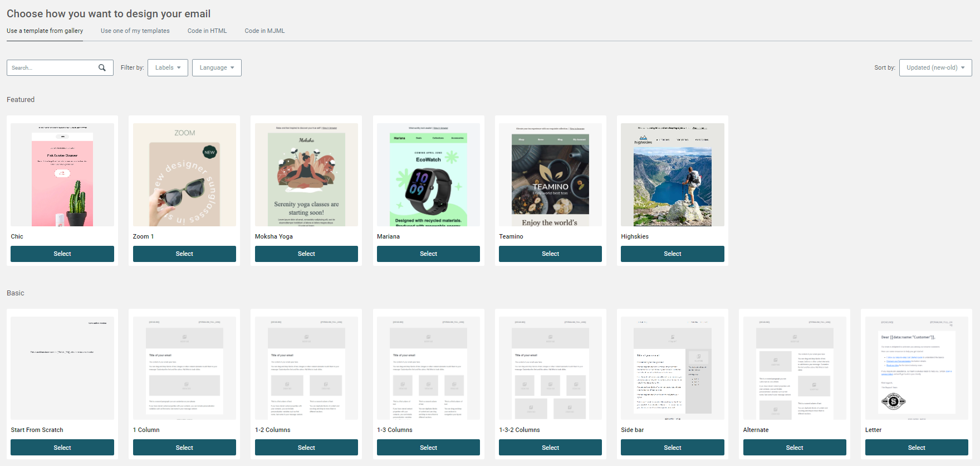
Task: Click the Side bar name label
Action: click(x=633, y=430)
